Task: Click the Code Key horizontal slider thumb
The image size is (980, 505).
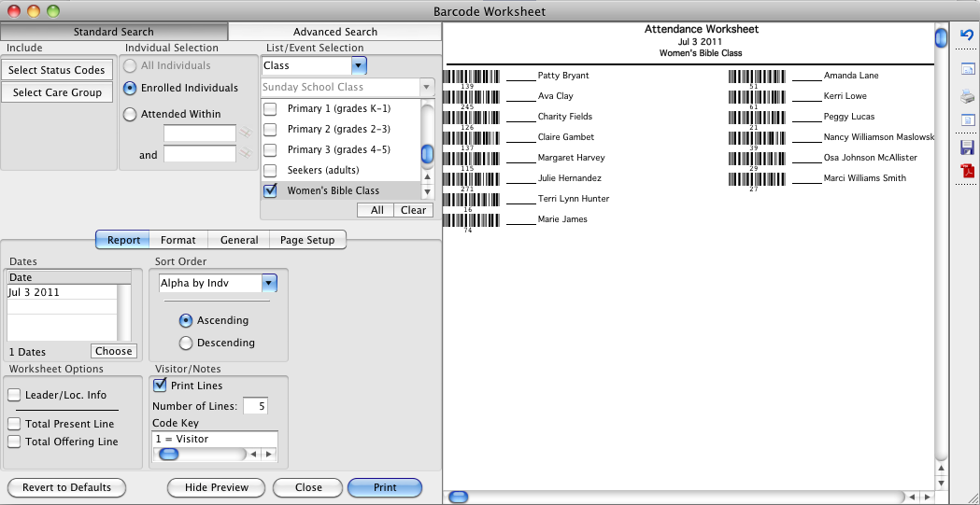Action: click(x=168, y=455)
